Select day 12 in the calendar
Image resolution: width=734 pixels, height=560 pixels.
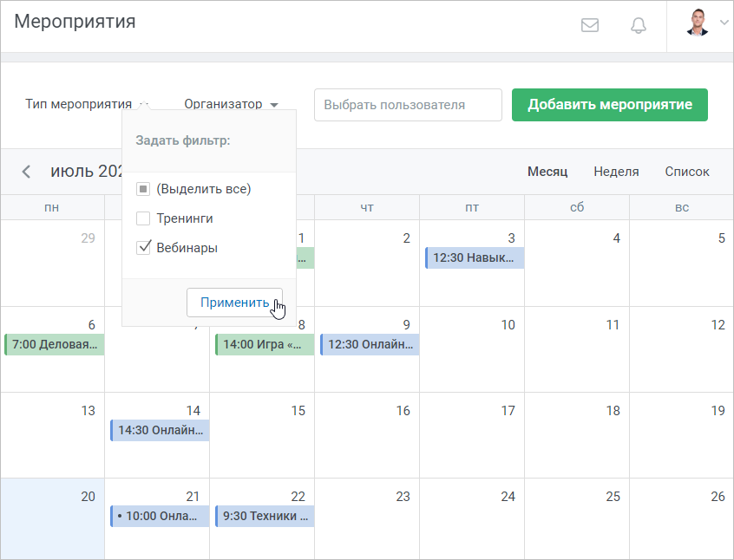pos(682,349)
